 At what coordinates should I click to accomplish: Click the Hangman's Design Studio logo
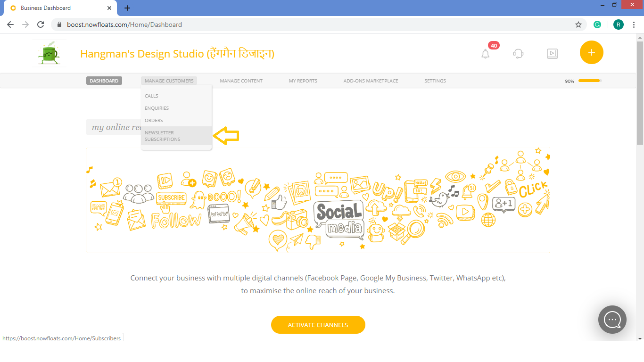pos(50,53)
